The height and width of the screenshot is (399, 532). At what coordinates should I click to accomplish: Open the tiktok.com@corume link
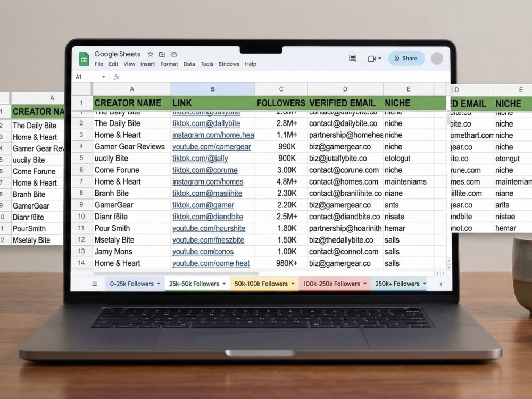point(205,170)
